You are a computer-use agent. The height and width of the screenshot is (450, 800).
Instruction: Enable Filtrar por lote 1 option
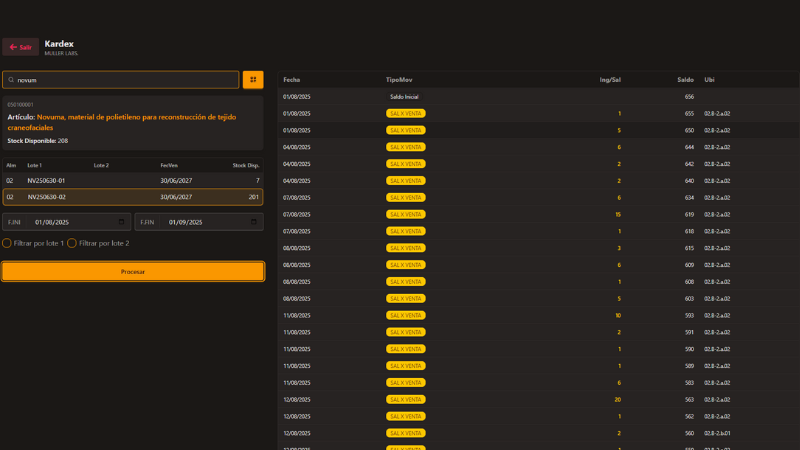tap(7, 243)
